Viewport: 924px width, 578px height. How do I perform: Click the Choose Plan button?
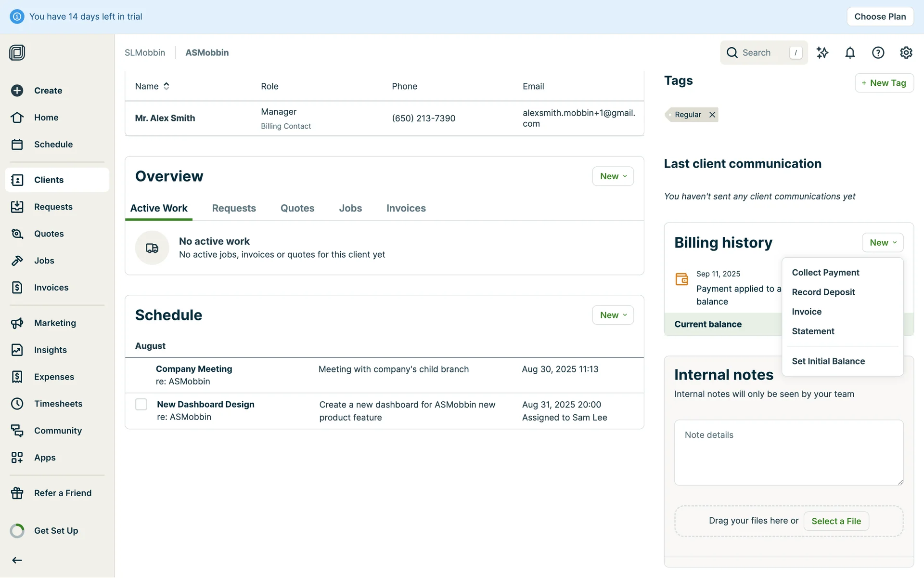click(880, 16)
